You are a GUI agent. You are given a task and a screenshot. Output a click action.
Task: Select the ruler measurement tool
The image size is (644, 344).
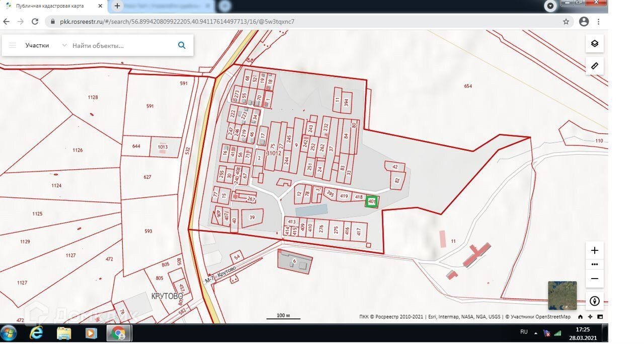tap(594, 66)
